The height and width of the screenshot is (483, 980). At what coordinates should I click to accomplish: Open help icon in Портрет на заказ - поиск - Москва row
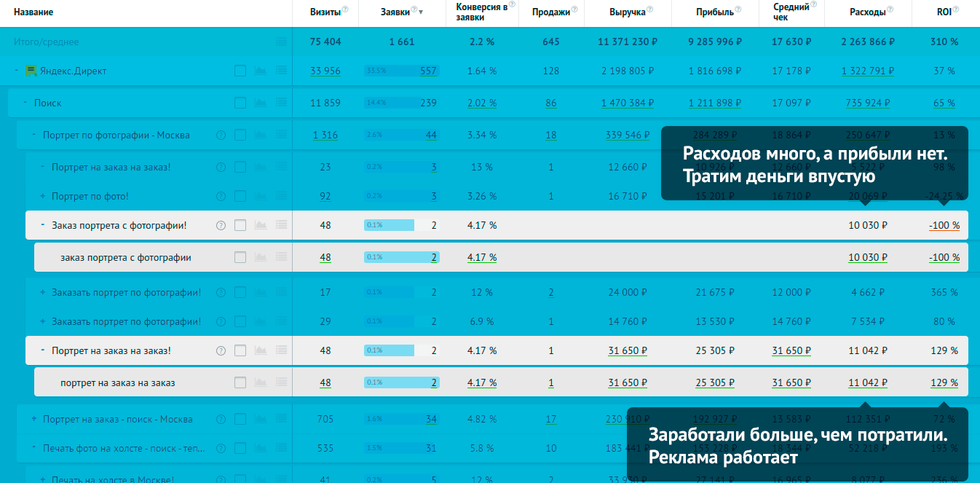click(221, 419)
